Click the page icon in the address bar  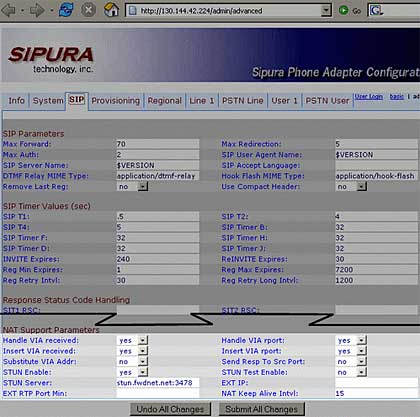click(x=133, y=11)
